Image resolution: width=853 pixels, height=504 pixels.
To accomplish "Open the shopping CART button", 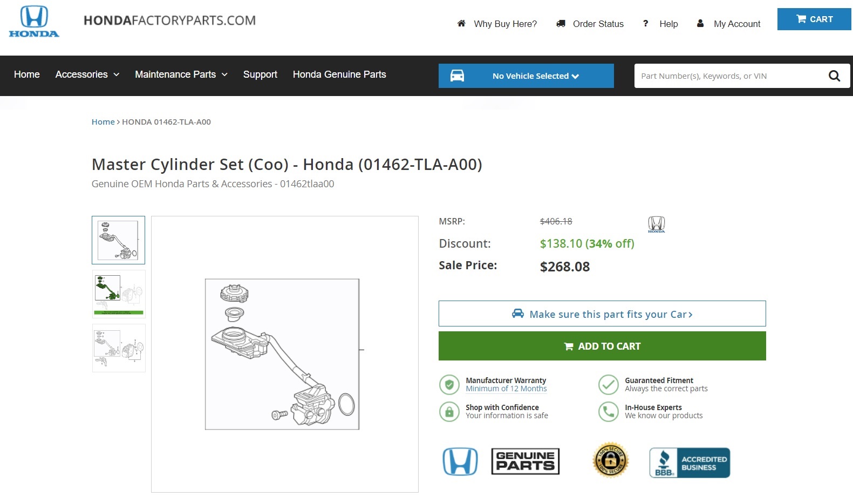I will 814,19.
